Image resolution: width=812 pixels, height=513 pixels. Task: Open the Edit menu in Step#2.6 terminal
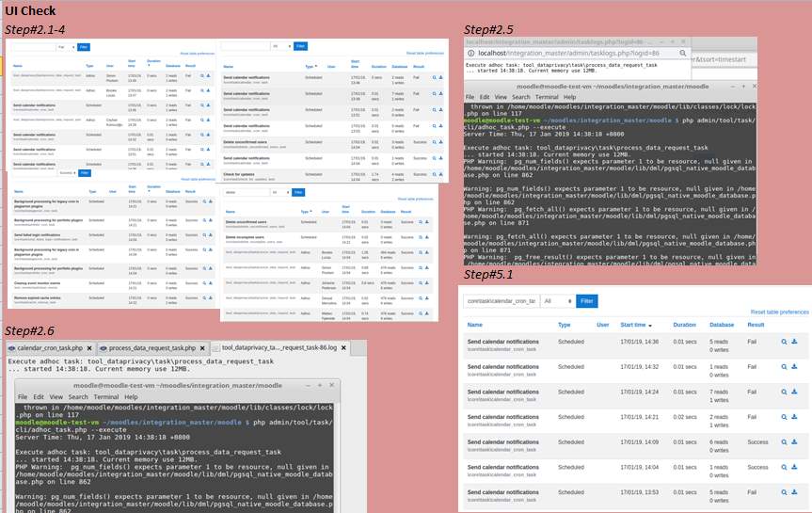click(x=39, y=397)
